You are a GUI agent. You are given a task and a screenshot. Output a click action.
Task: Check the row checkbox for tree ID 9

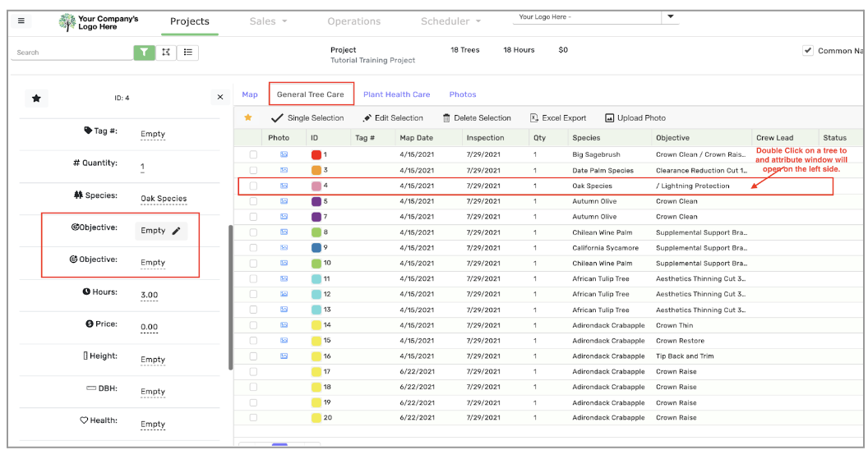[253, 248]
